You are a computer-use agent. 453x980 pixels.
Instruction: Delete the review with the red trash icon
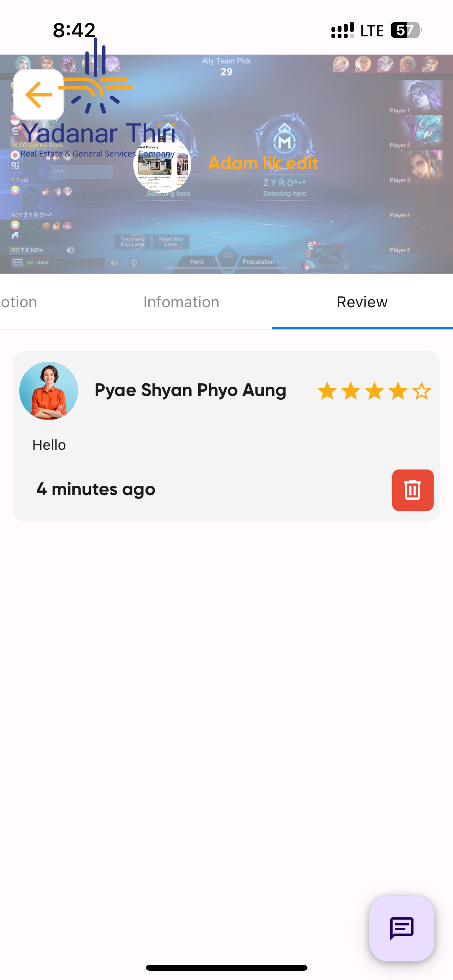coord(412,490)
